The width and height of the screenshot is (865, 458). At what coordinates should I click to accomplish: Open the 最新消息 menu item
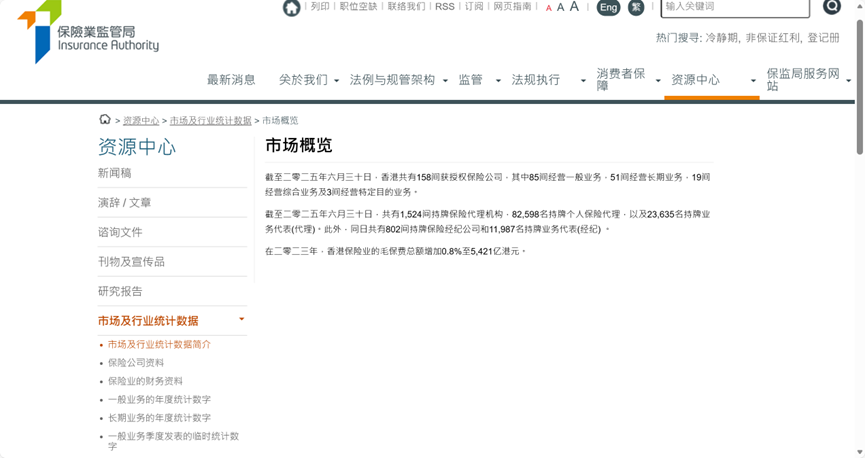pos(231,80)
